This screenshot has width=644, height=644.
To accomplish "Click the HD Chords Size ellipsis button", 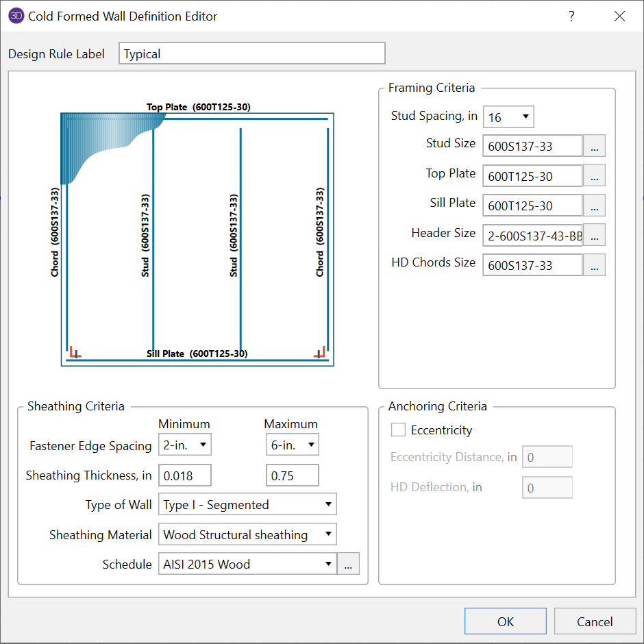I will click(594, 264).
